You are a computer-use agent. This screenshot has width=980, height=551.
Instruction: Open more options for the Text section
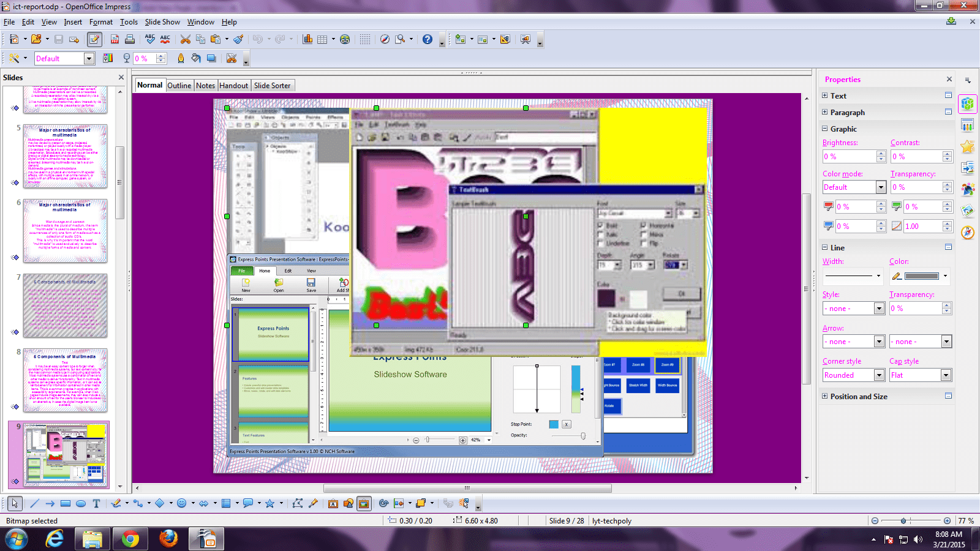[x=948, y=96]
